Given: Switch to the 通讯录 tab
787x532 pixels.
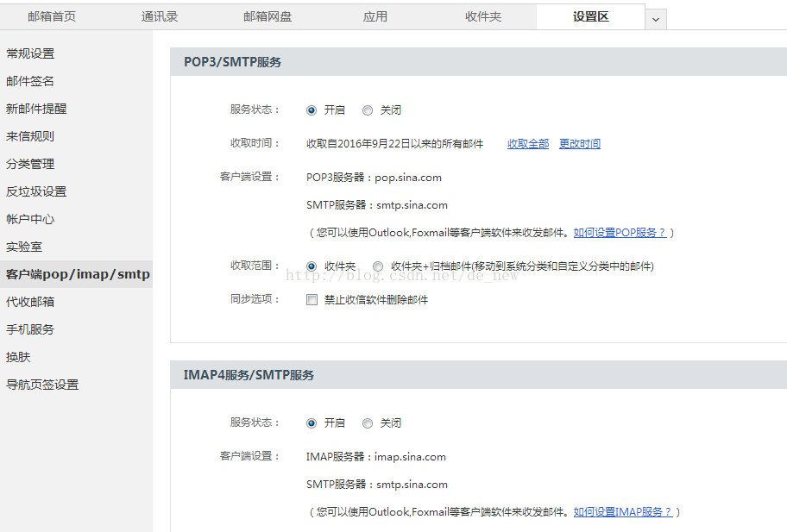Looking at the screenshot, I should pyautogui.click(x=160, y=16).
